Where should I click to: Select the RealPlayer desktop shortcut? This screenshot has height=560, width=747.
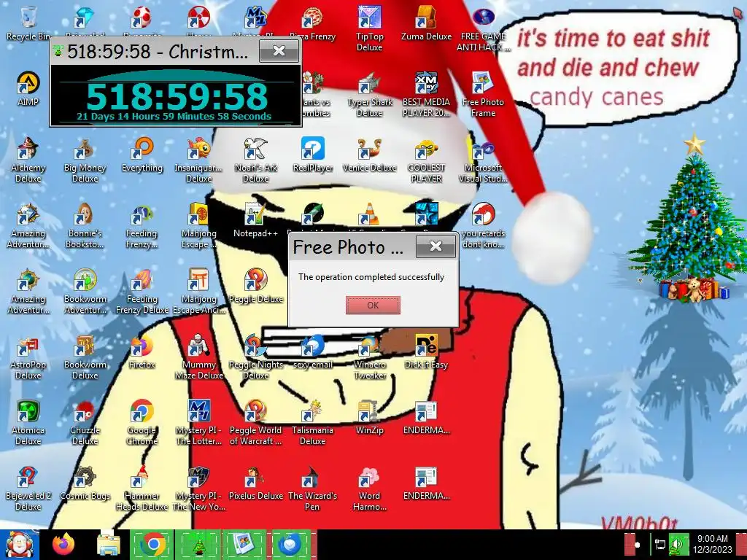(312, 155)
